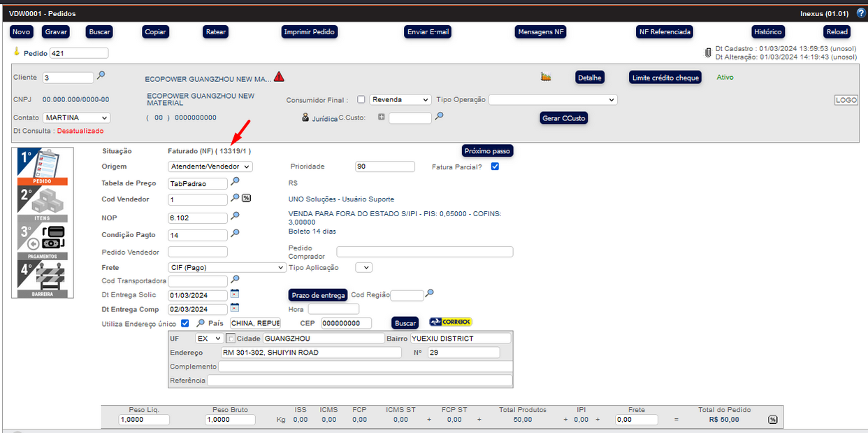Open the client chart statistics icon
Screen dimensions: 868x433
click(546, 77)
